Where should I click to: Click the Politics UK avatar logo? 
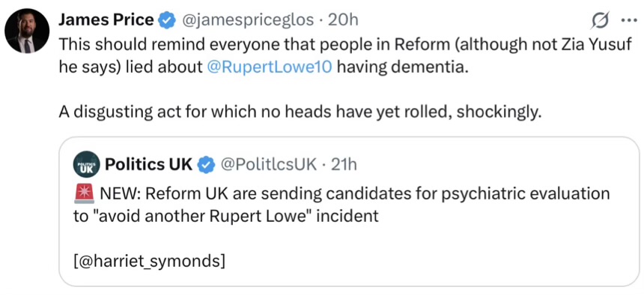pyautogui.click(x=86, y=164)
